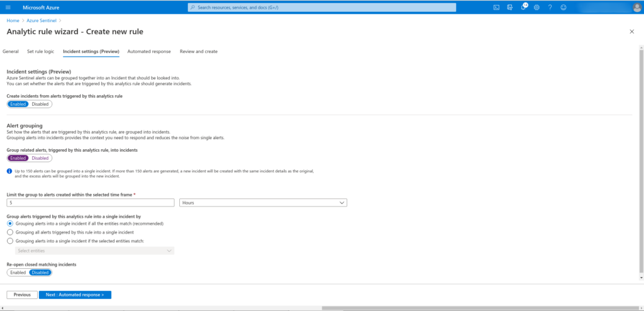Set Group related alerts toggle to Enabled
This screenshot has height=311, width=644.
pyautogui.click(x=18, y=158)
